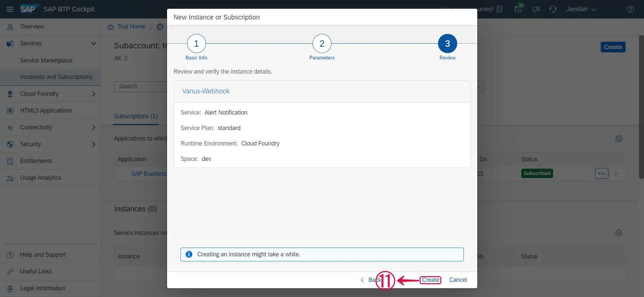
Task: Click the info icon in creation notice
Action: (x=189, y=254)
